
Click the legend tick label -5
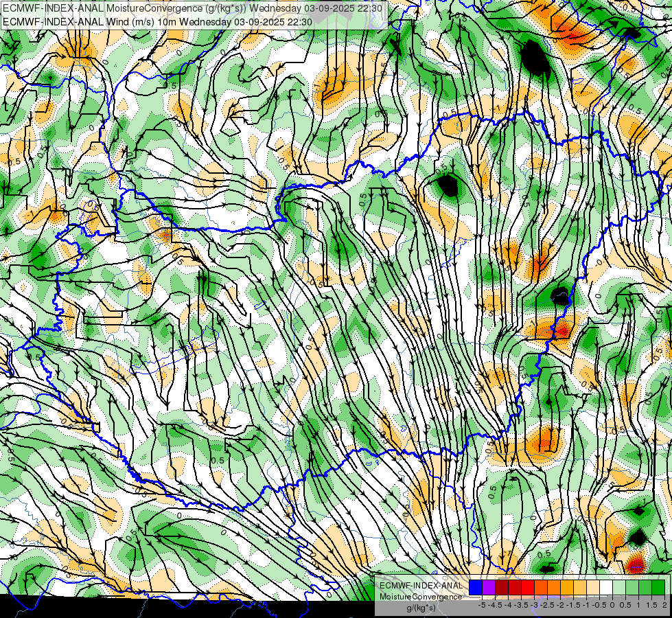click(x=482, y=605)
